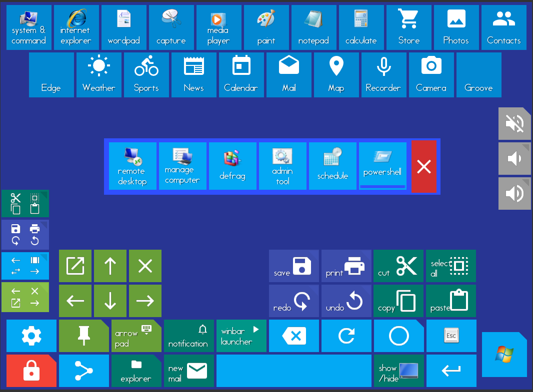
Task: Click the green open-in-new-window arrow button
Action: (75, 266)
